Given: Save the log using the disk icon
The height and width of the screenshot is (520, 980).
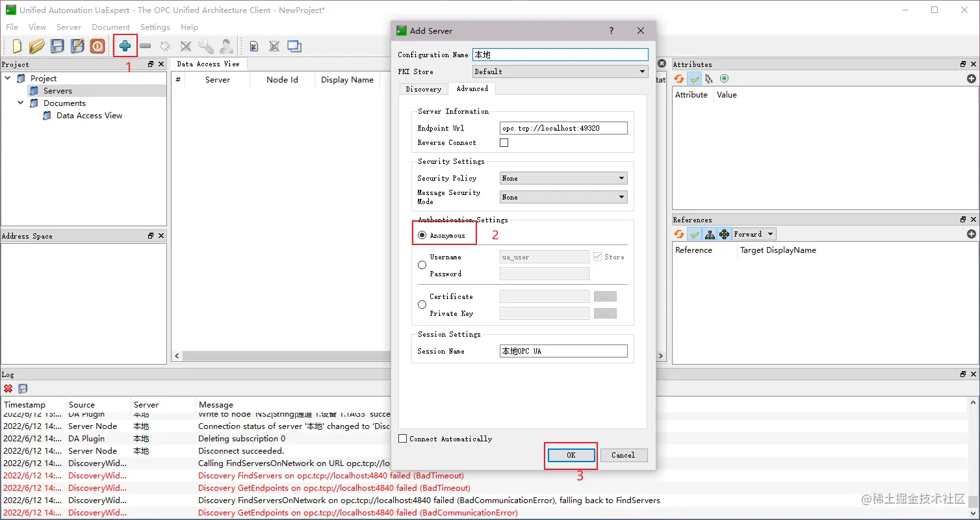Looking at the screenshot, I should click(x=23, y=389).
